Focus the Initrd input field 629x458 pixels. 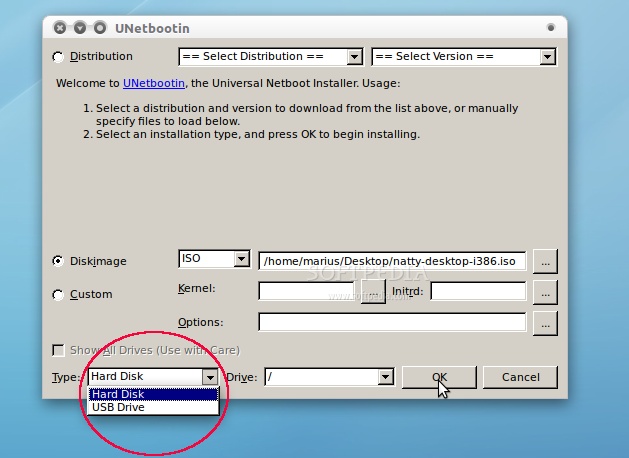click(478, 291)
